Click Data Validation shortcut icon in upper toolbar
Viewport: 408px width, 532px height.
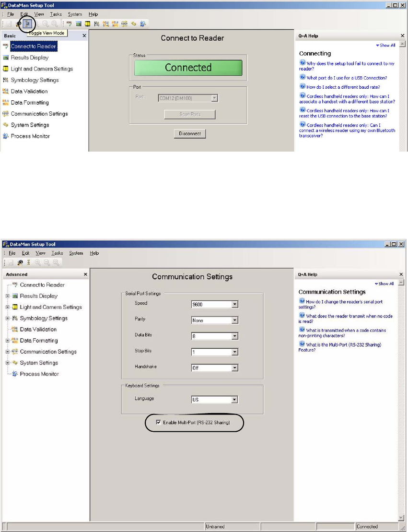click(106, 24)
